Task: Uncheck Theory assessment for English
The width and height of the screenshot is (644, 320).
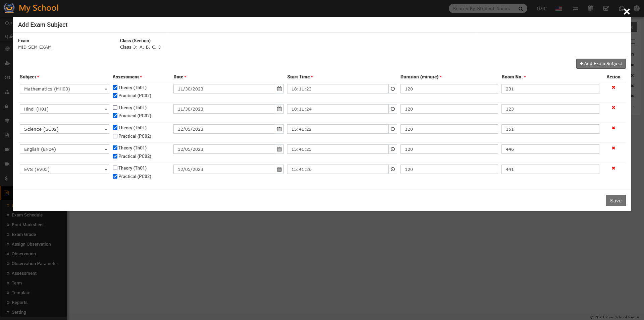Action: [115, 148]
